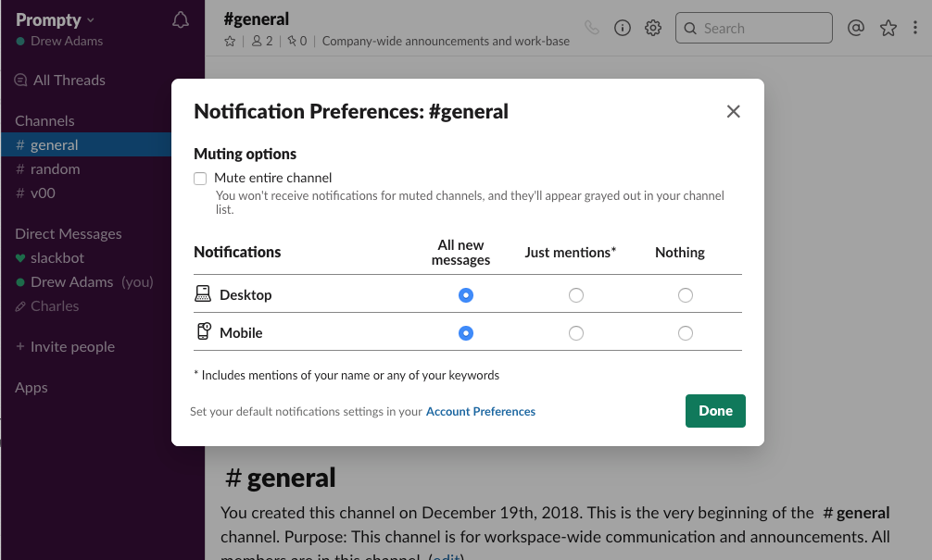This screenshot has height=560, width=932.
Task: Open channel settings gear icon
Action: pyautogui.click(x=653, y=28)
